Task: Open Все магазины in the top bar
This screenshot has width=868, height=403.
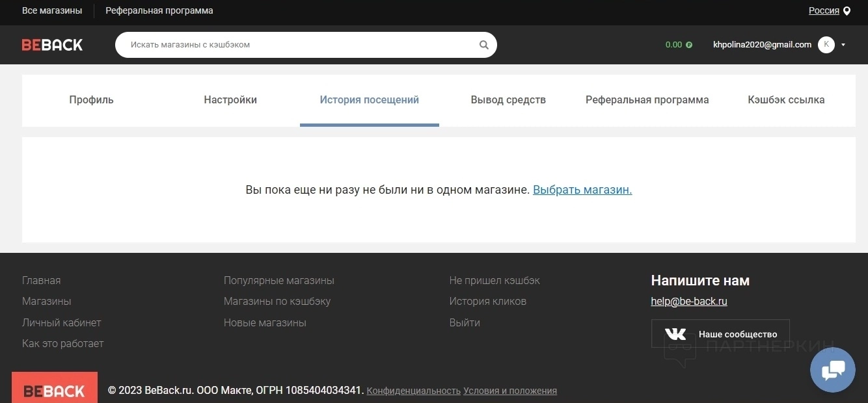Action: 52,11
